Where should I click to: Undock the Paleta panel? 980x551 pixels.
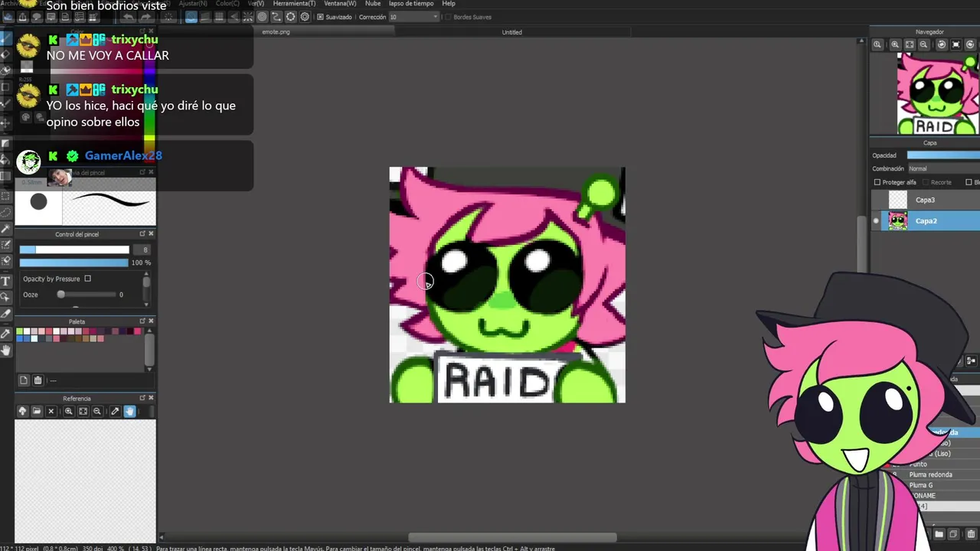[x=142, y=321]
